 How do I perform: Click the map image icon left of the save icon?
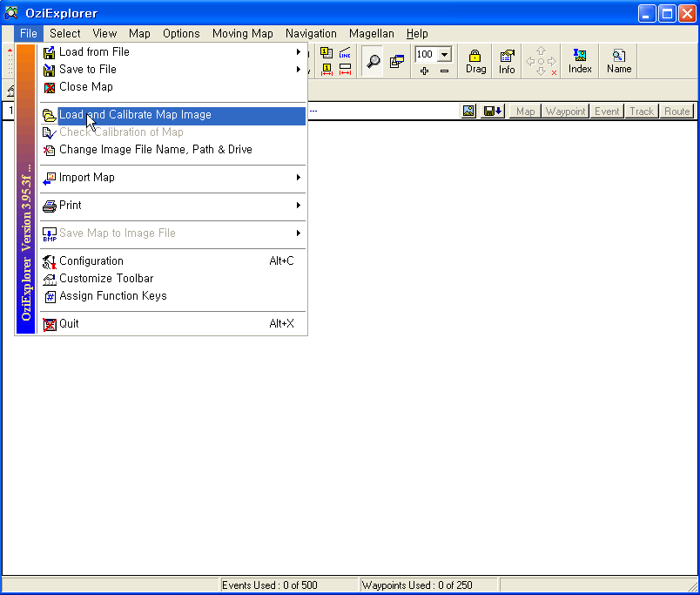pyautogui.click(x=468, y=112)
